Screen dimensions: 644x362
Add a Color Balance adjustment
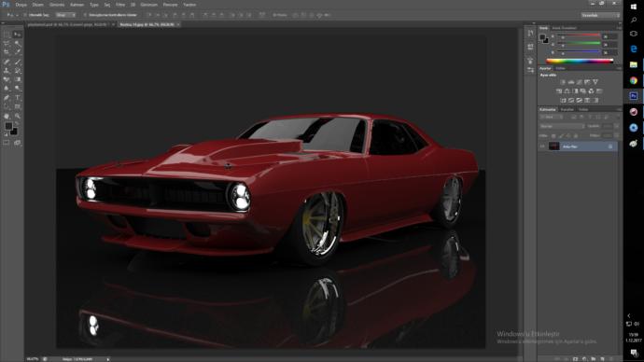567,91
